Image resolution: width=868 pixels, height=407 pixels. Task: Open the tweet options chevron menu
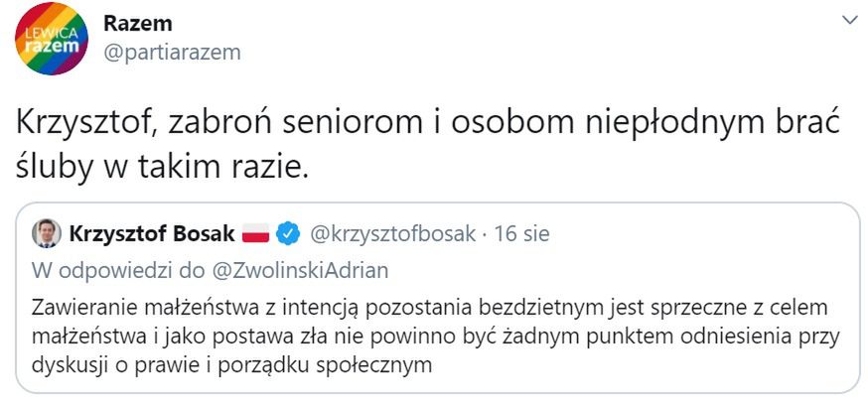(849, 20)
